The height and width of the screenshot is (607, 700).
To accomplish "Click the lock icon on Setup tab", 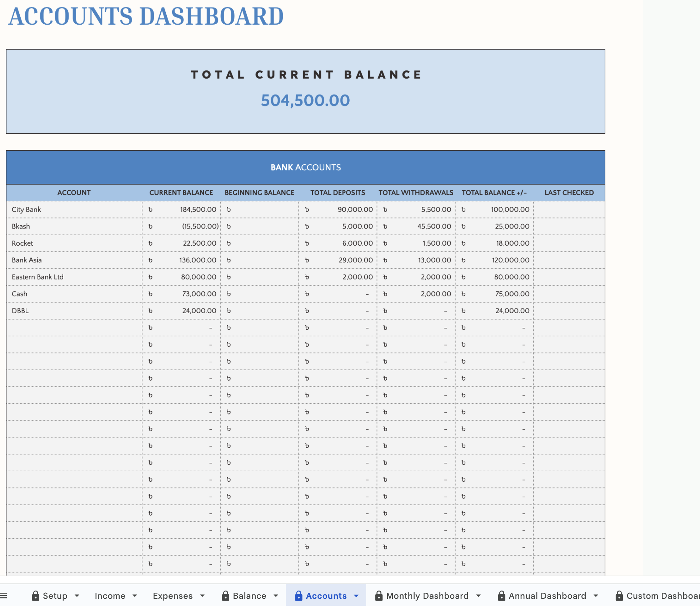I will pos(35,596).
